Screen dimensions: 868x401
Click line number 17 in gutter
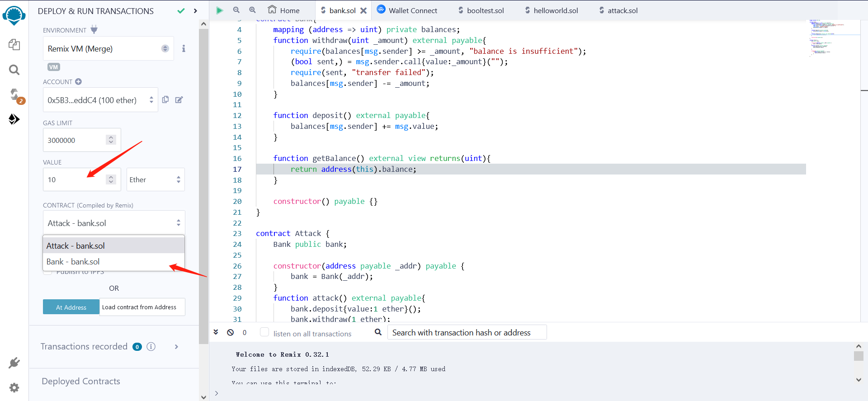coord(237,169)
